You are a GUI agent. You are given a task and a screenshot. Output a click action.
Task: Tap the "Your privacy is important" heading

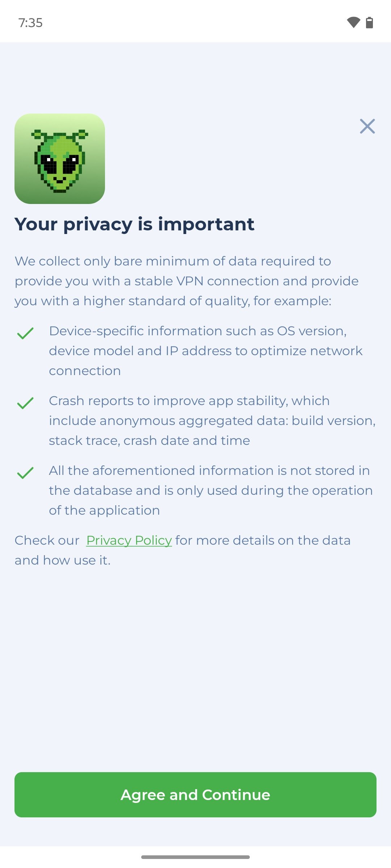click(x=134, y=224)
